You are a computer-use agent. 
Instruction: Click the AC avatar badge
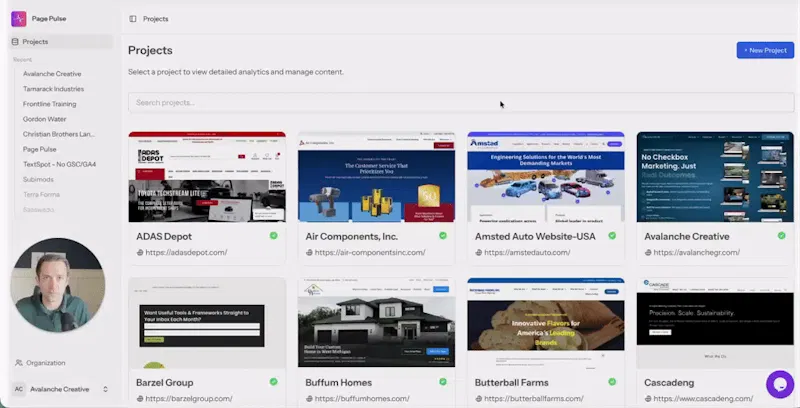pos(19,389)
